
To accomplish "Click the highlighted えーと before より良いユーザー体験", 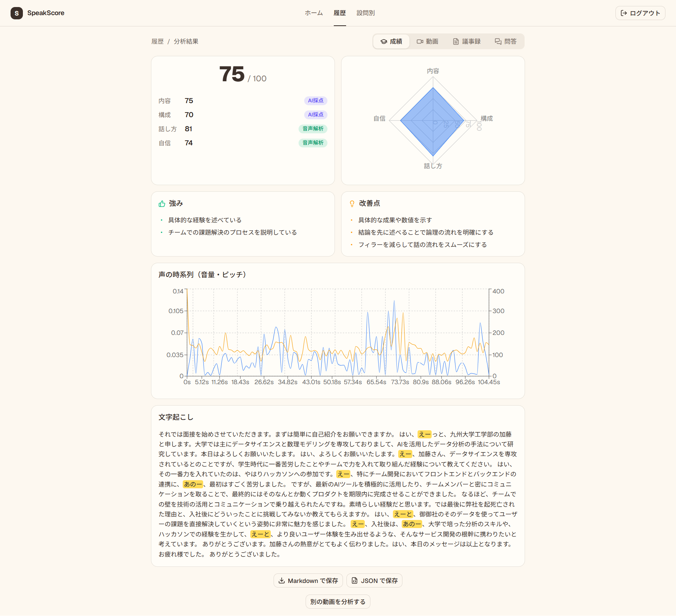I will coord(261,534).
